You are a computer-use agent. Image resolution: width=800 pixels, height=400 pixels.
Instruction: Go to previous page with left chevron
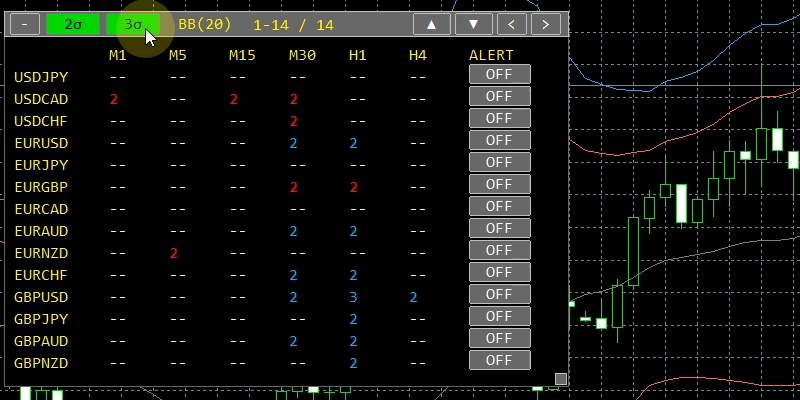tap(512, 24)
